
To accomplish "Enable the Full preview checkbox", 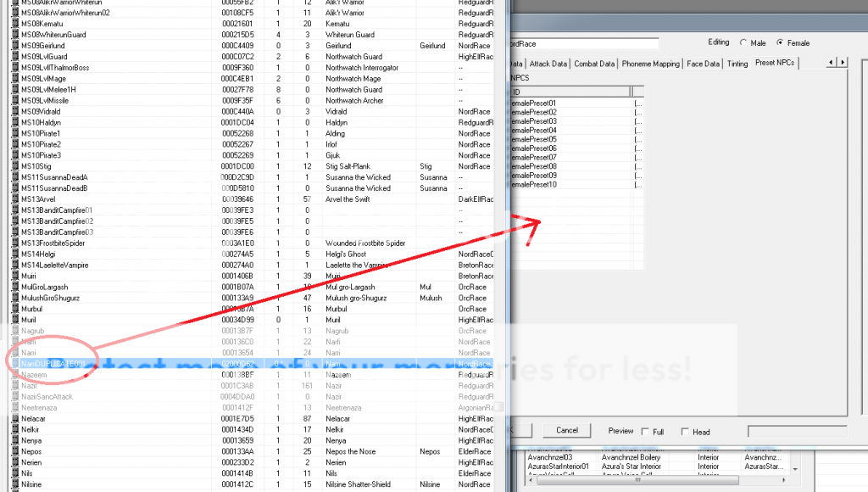I will 646,431.
